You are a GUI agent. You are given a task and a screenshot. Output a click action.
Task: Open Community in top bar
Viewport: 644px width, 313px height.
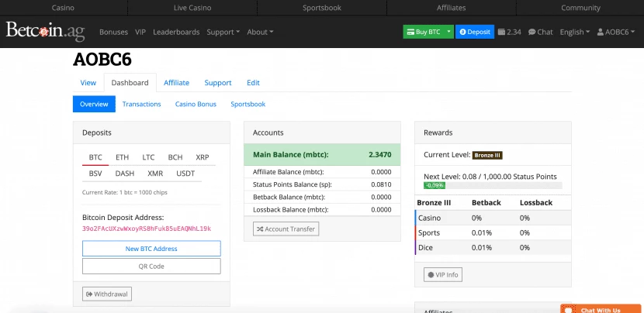click(580, 8)
